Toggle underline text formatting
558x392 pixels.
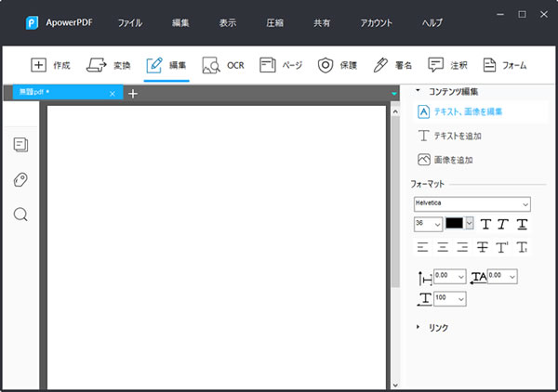coord(523,224)
